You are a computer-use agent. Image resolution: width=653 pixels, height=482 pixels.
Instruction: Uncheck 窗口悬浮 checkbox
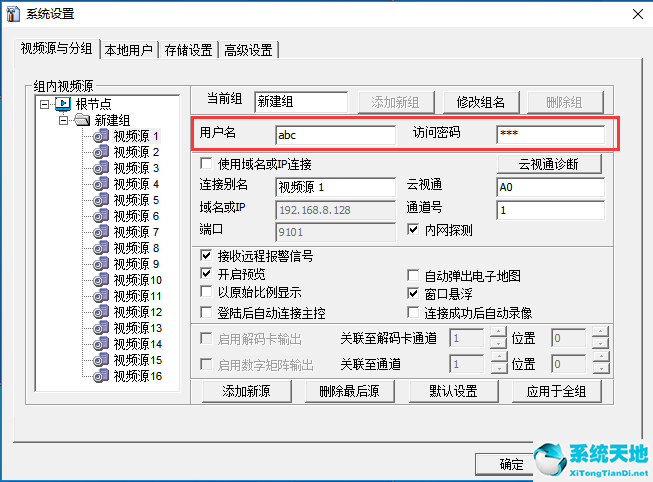point(413,293)
